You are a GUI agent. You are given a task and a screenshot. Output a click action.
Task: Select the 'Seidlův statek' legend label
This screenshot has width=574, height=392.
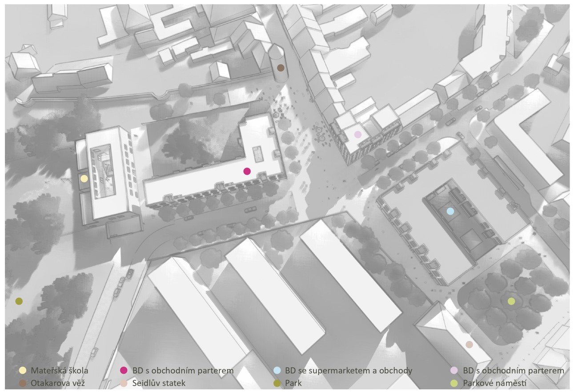pyautogui.click(x=159, y=383)
